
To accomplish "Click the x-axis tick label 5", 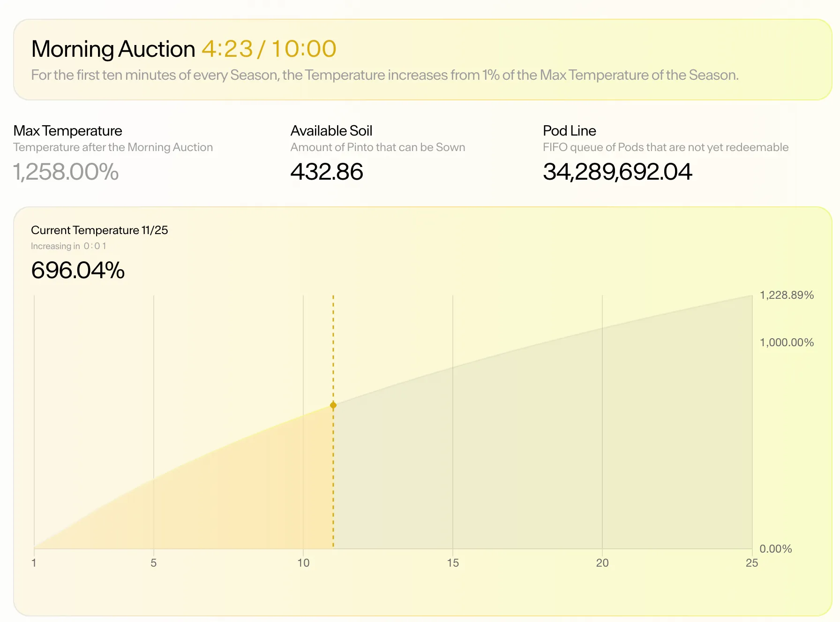I will pyautogui.click(x=153, y=563).
